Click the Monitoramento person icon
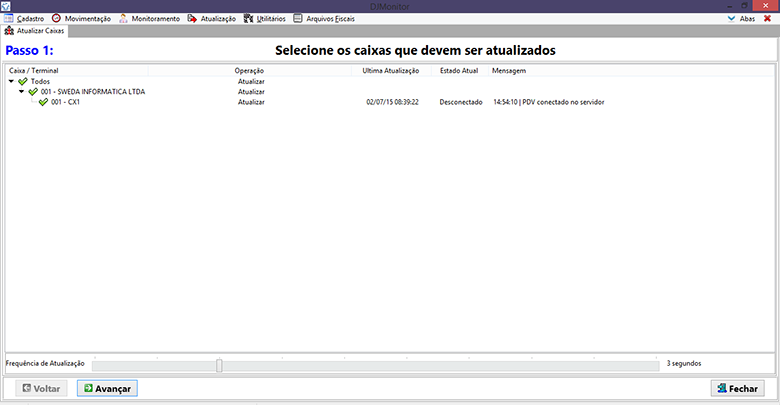 (123, 18)
